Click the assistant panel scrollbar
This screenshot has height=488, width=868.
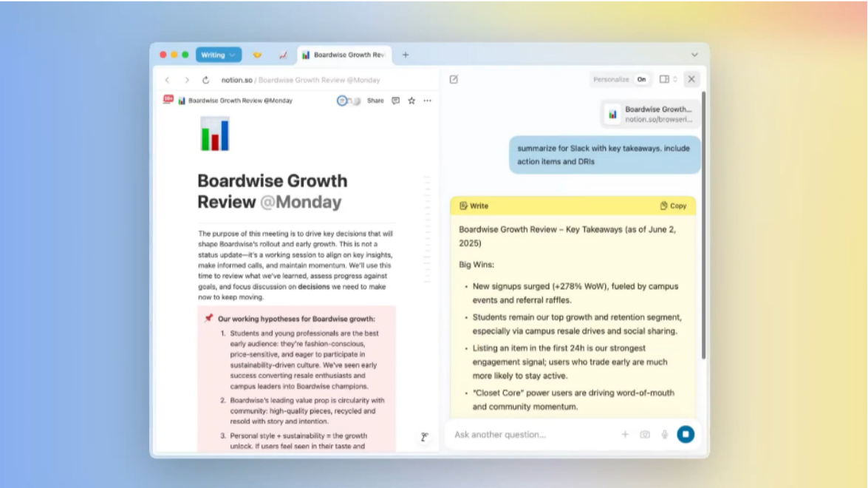[703, 225]
